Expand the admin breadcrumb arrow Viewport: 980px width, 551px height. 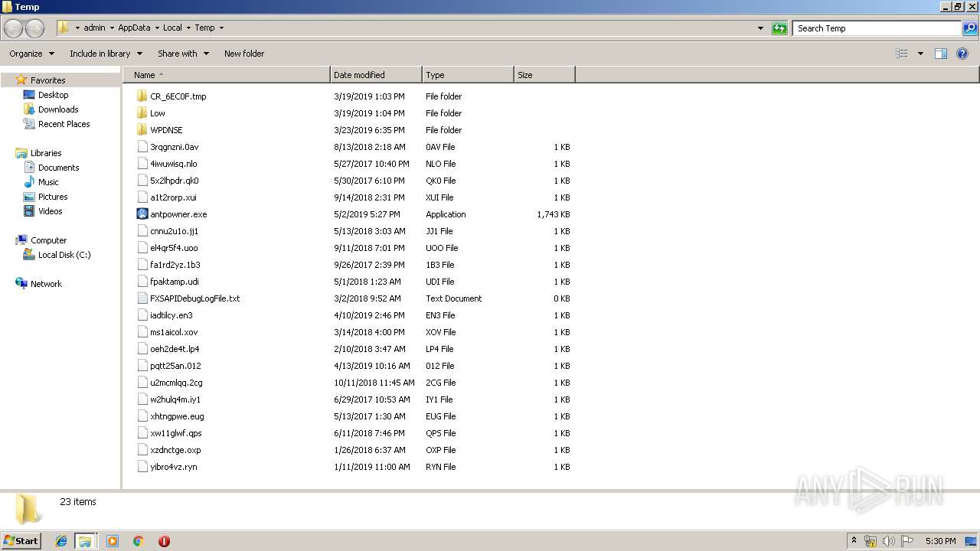pos(112,28)
